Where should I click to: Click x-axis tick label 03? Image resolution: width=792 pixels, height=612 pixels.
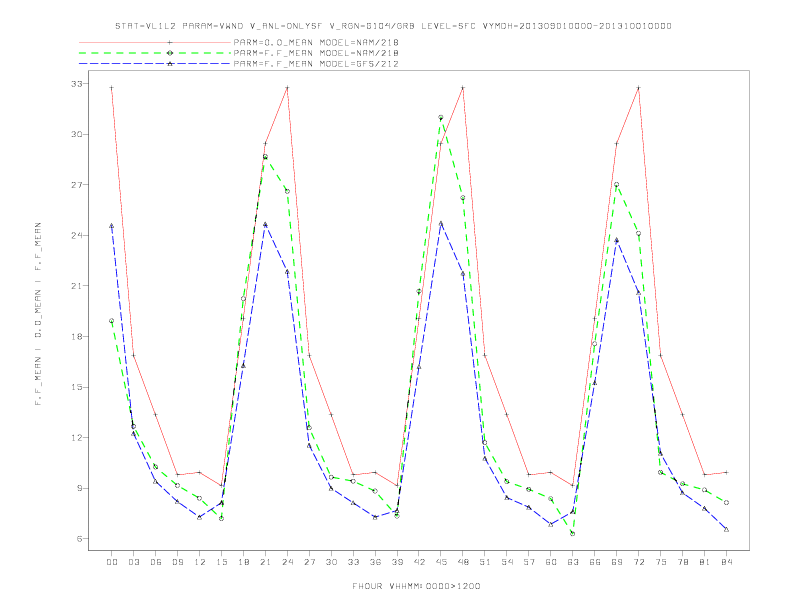134,562
